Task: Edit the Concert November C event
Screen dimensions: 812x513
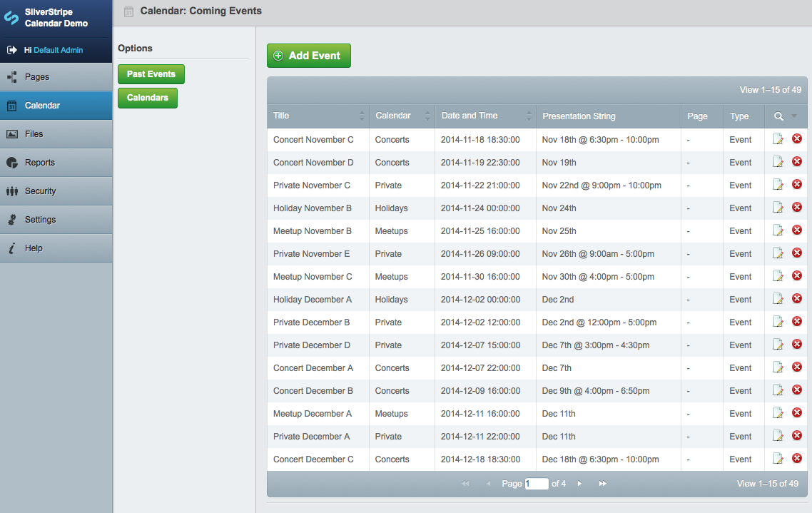Action: pyautogui.click(x=778, y=139)
